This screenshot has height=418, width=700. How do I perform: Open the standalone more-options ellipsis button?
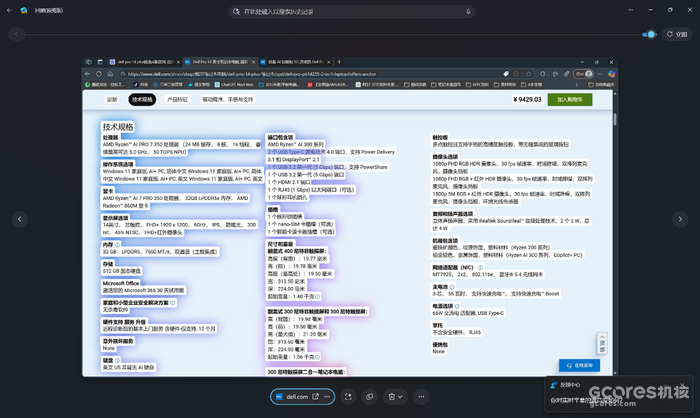coord(421,397)
